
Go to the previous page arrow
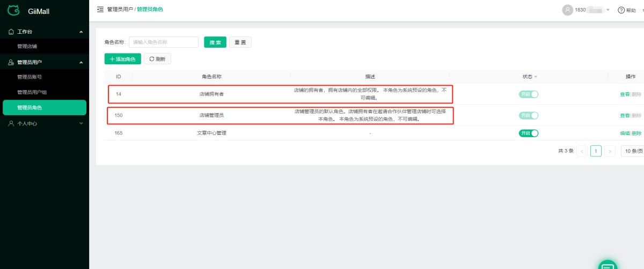pyautogui.click(x=582, y=151)
